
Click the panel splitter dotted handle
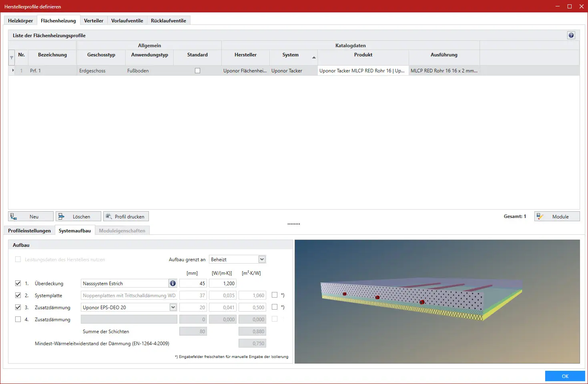(x=294, y=224)
